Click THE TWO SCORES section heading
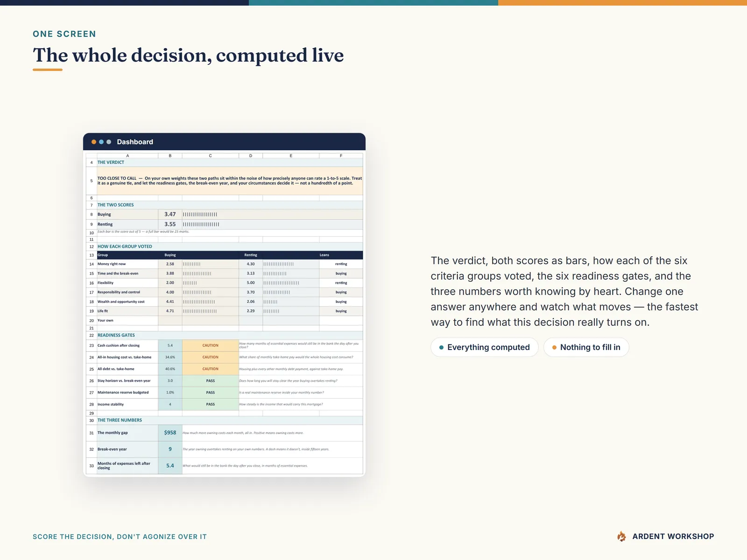 (x=115, y=205)
